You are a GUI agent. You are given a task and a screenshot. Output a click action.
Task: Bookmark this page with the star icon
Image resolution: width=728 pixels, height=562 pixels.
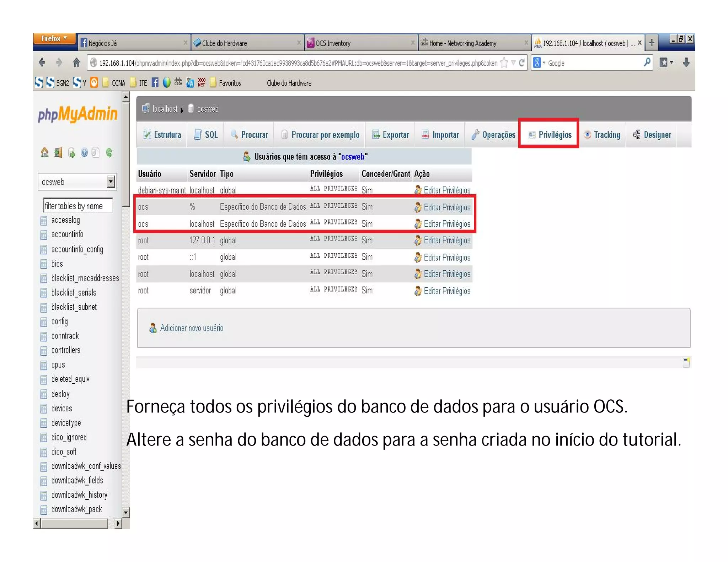[504, 63]
